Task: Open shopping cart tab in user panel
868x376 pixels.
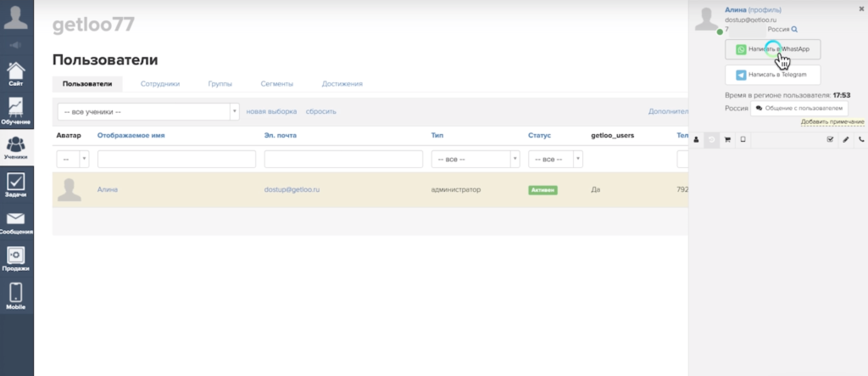Action: point(727,139)
